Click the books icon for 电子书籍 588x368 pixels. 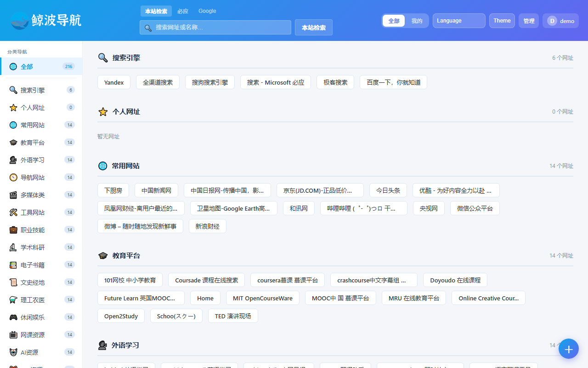(x=13, y=265)
